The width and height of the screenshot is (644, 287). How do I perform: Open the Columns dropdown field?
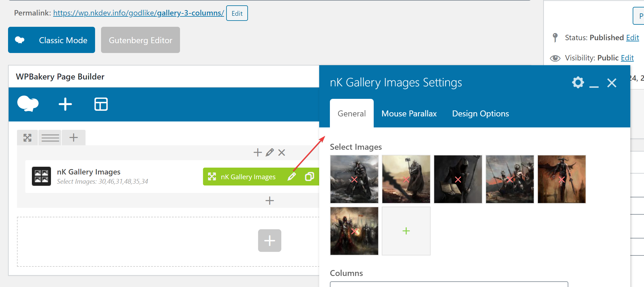[447, 285]
